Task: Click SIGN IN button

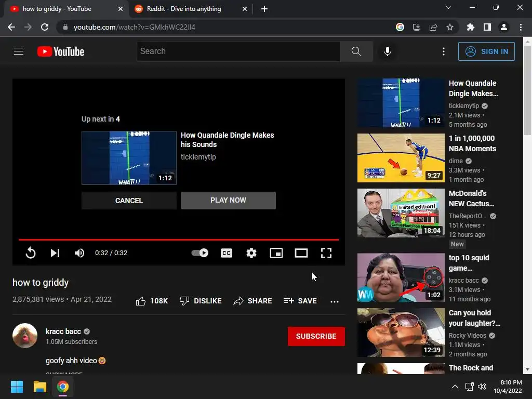Action: tap(486, 51)
